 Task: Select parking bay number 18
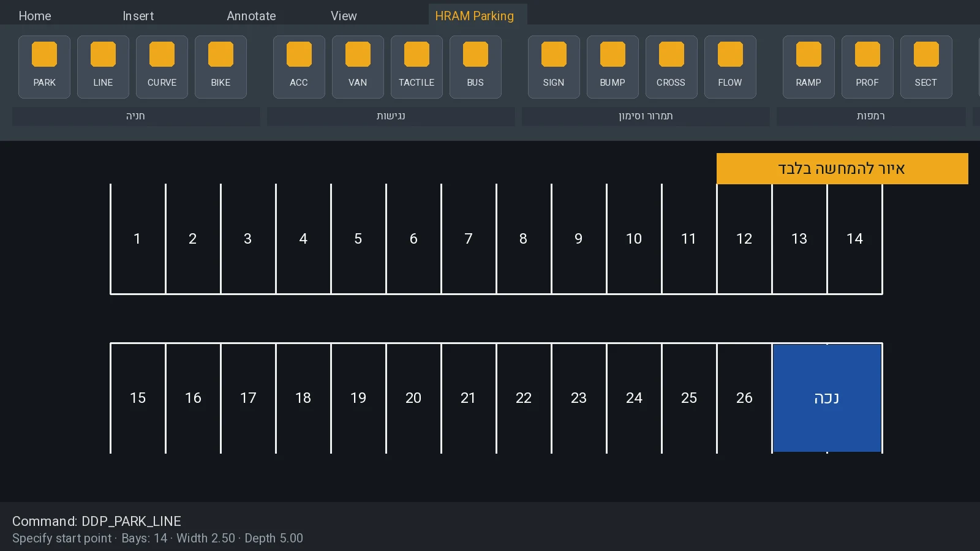coord(303,398)
